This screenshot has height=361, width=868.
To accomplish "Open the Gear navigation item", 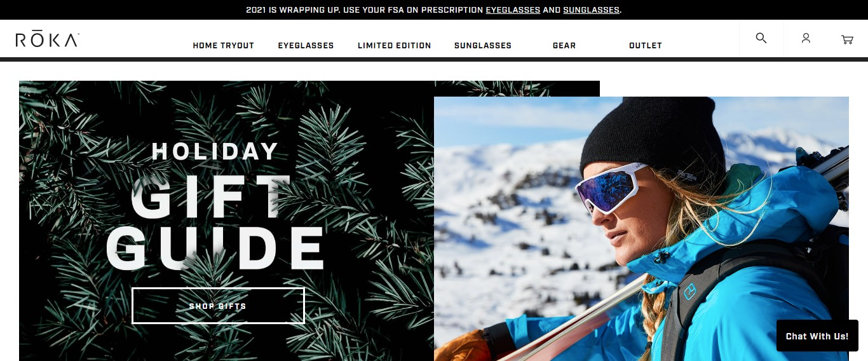I will pyautogui.click(x=564, y=46).
